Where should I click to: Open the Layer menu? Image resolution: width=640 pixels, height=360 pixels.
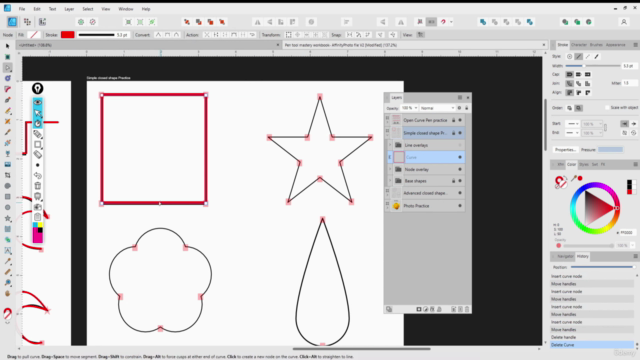[x=69, y=9]
